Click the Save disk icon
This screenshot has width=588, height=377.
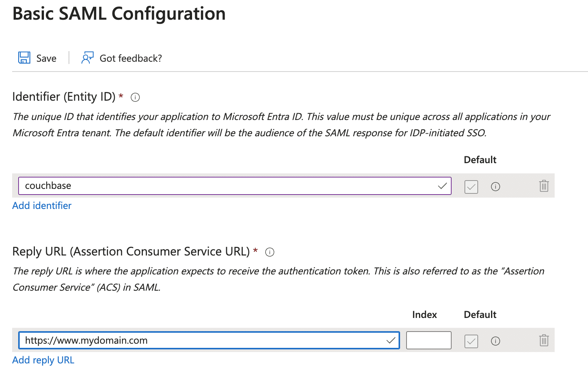[24, 57]
